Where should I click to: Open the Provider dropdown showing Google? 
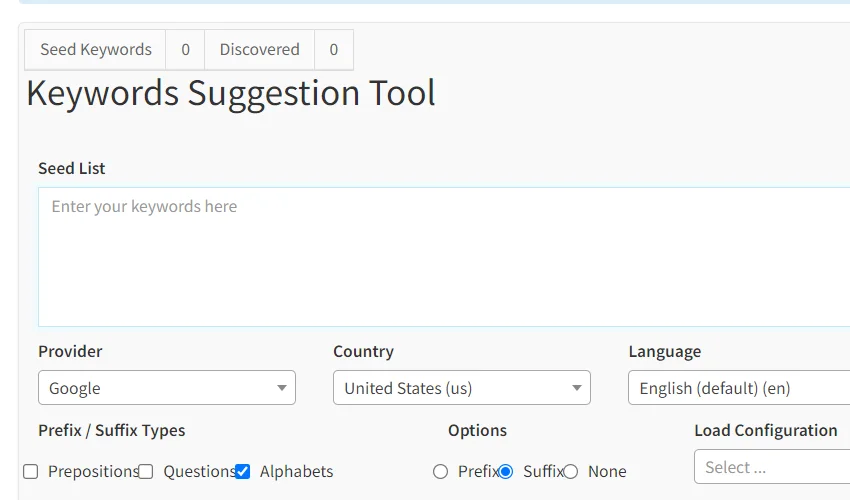[166, 388]
